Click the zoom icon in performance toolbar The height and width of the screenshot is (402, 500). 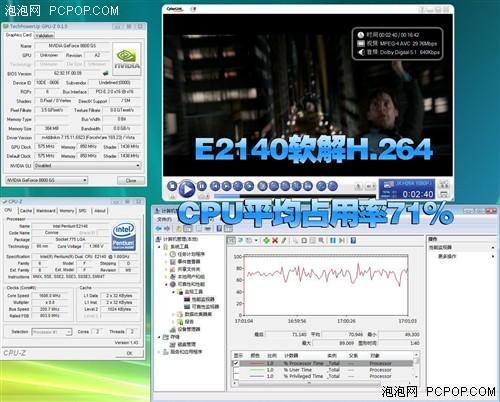321,240
